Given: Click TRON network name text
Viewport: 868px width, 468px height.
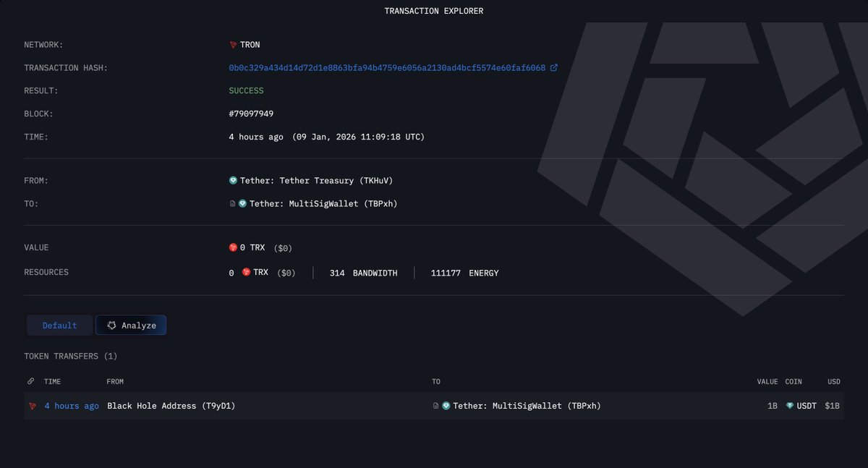Looking at the screenshot, I should [250, 45].
